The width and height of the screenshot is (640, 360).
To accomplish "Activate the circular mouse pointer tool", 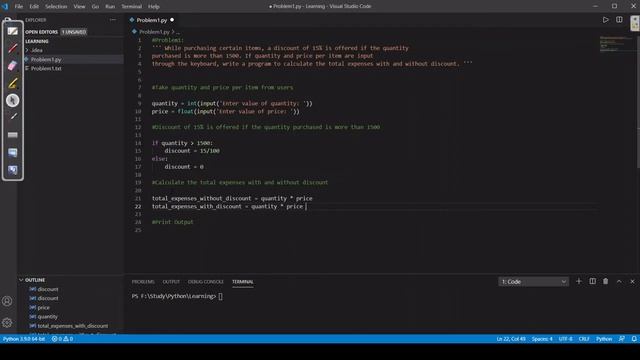I will pyautogui.click(x=13, y=100).
